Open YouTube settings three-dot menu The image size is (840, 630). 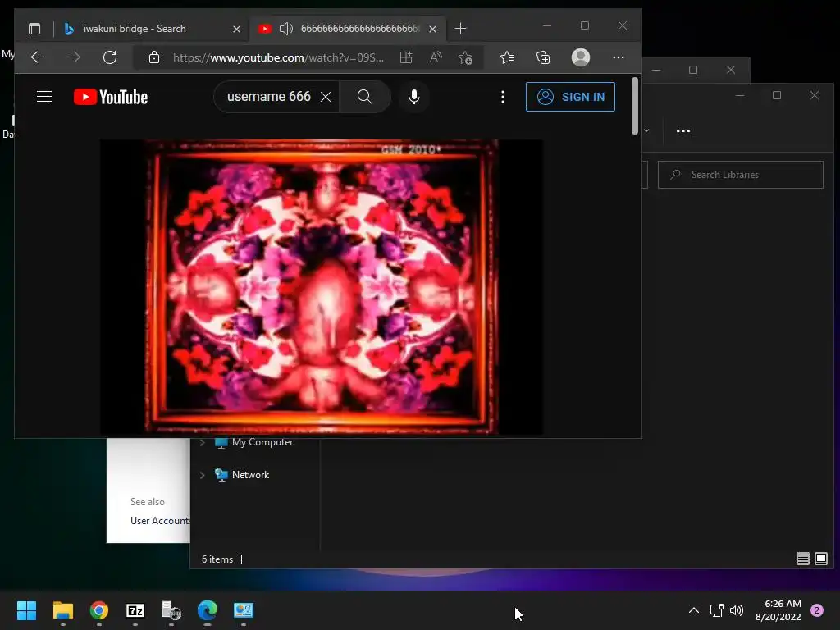[x=503, y=97]
